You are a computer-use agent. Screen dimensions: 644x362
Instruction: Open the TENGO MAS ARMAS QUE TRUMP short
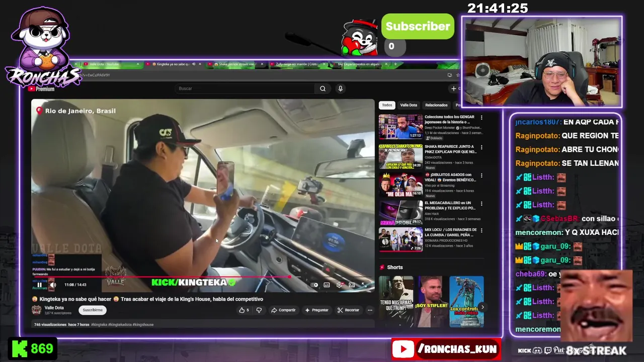coord(396,301)
